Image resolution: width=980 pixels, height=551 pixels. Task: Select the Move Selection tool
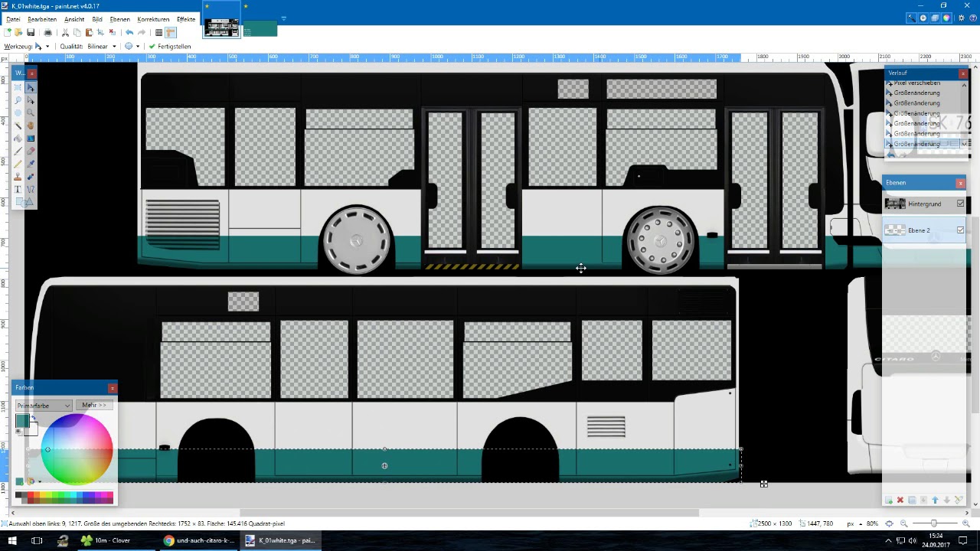pyautogui.click(x=31, y=100)
